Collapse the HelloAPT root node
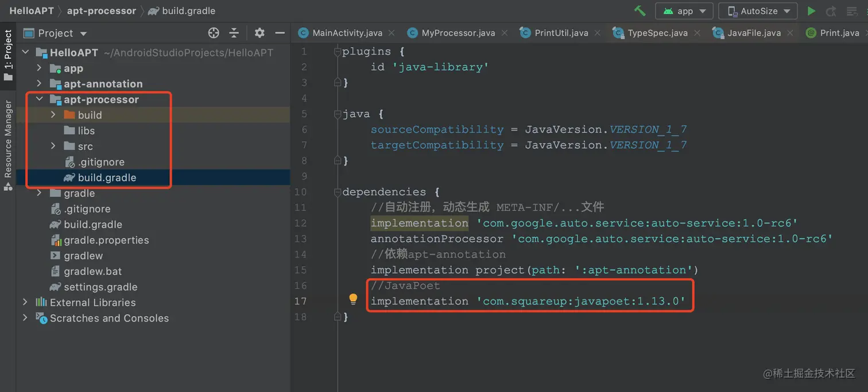The height and width of the screenshot is (392, 868). (x=25, y=52)
